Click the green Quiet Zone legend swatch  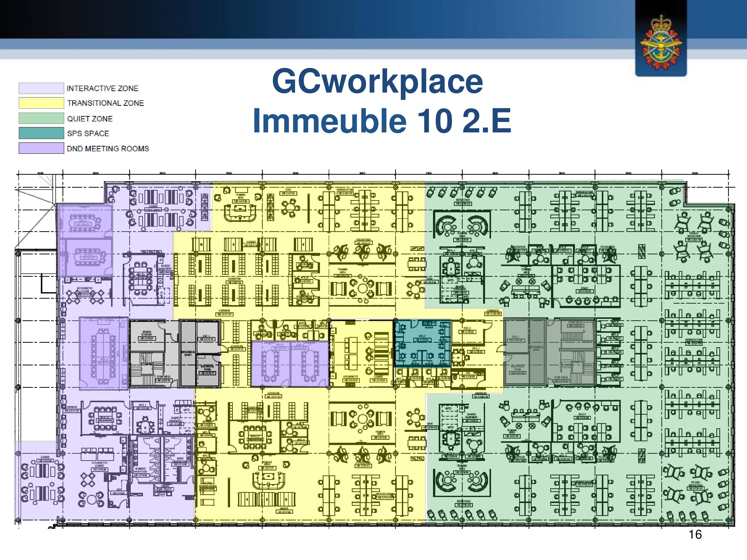click(x=41, y=118)
